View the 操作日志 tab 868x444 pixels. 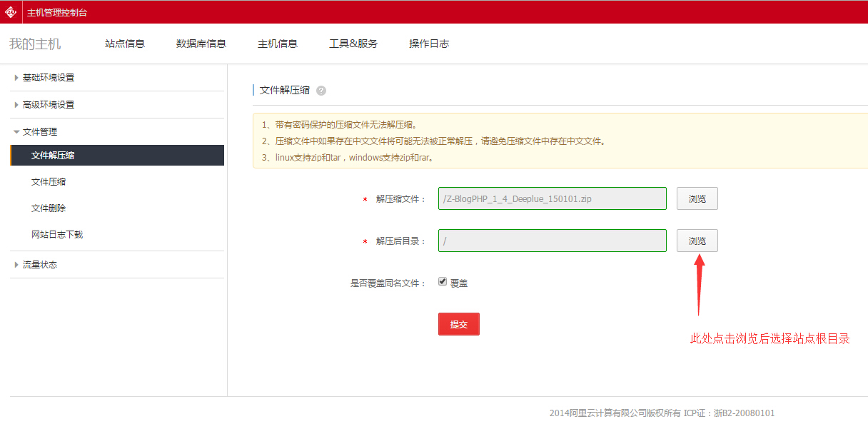point(429,44)
